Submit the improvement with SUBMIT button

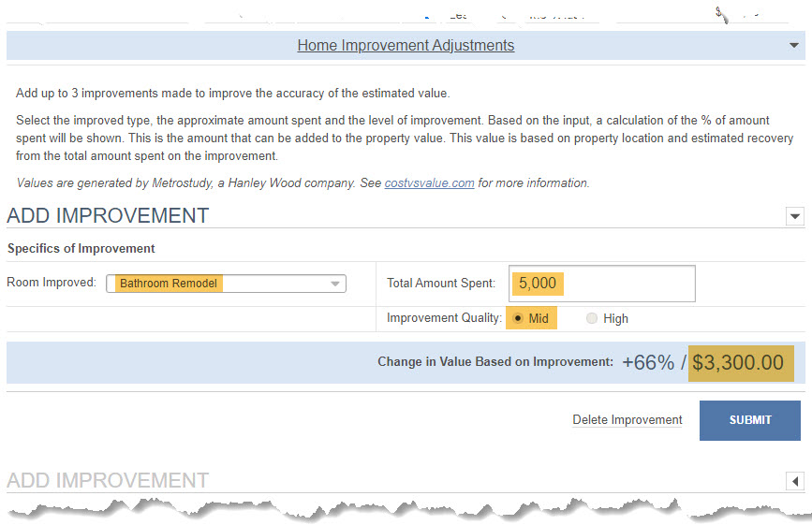[750, 420]
